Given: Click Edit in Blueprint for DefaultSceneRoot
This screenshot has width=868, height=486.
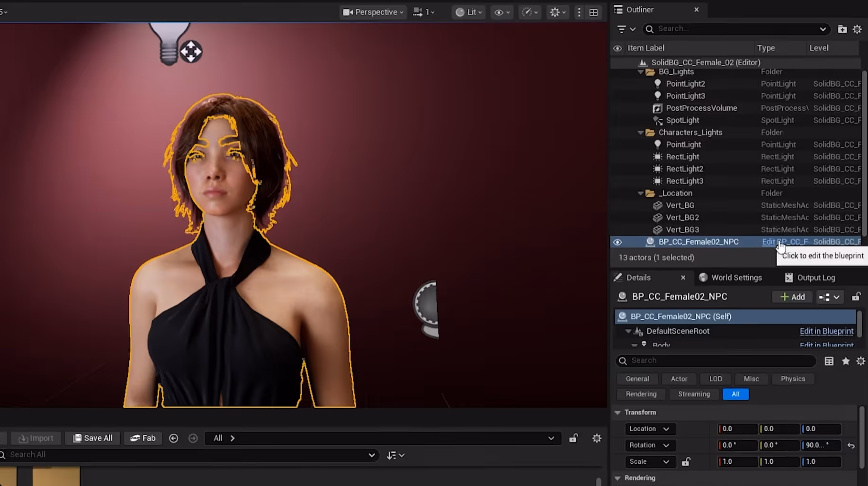Looking at the screenshot, I should 826,331.
